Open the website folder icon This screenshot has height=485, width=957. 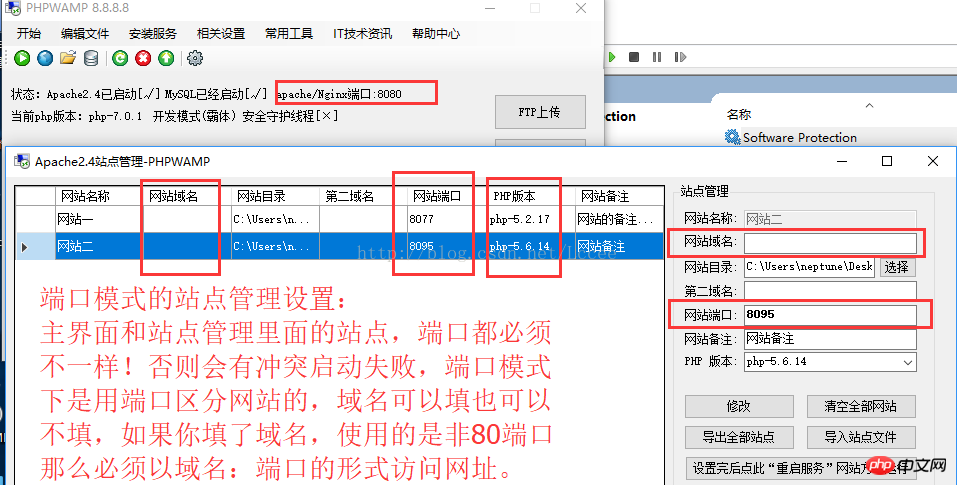pyautogui.click(x=68, y=58)
